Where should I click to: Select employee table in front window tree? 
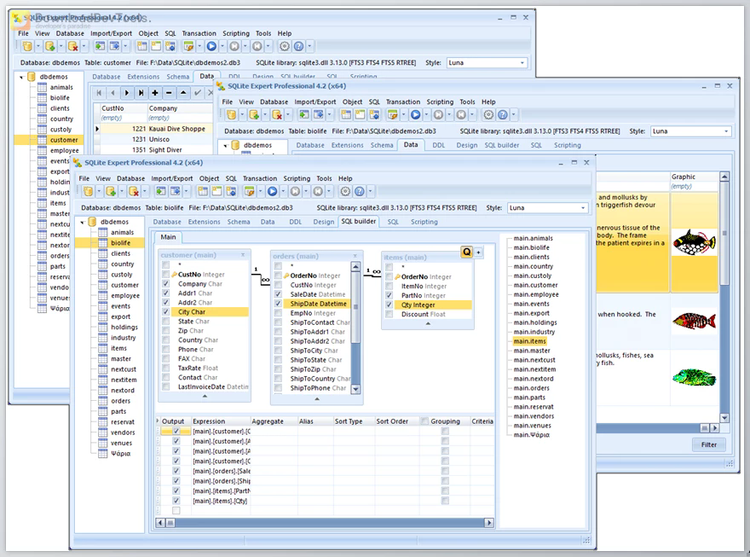[125, 295]
